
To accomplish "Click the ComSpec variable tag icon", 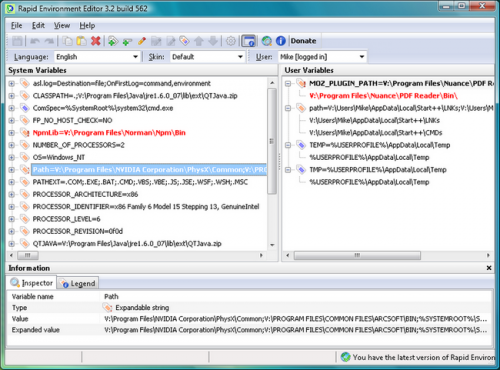I will 24,108.
